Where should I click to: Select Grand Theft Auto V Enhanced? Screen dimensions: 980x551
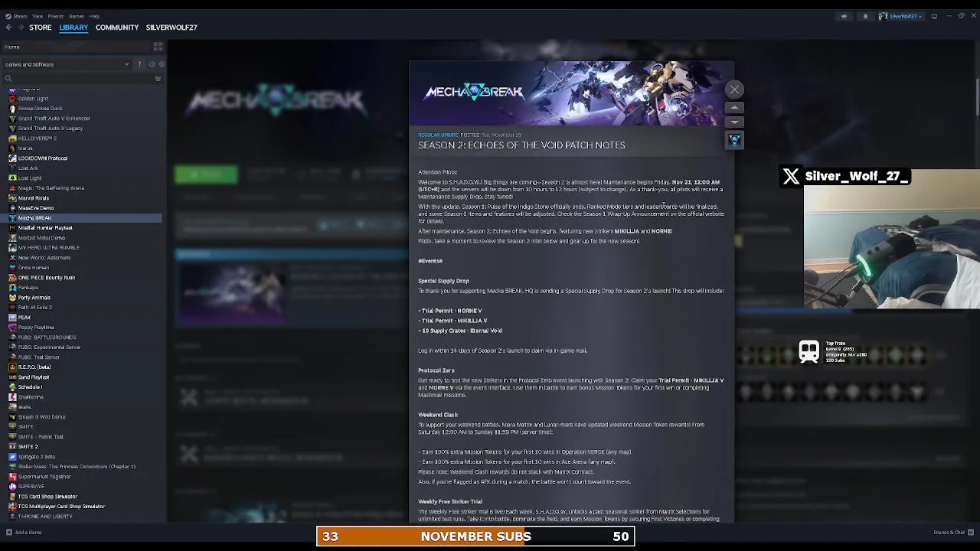pos(54,118)
